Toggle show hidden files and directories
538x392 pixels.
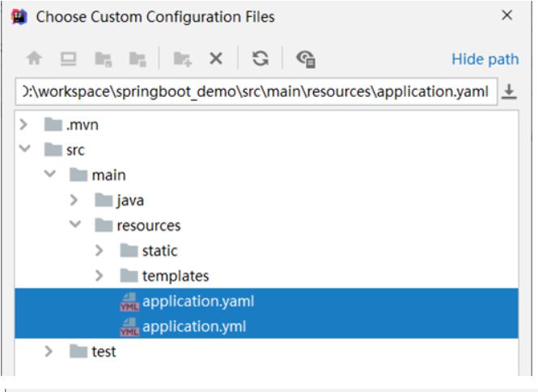tap(305, 59)
